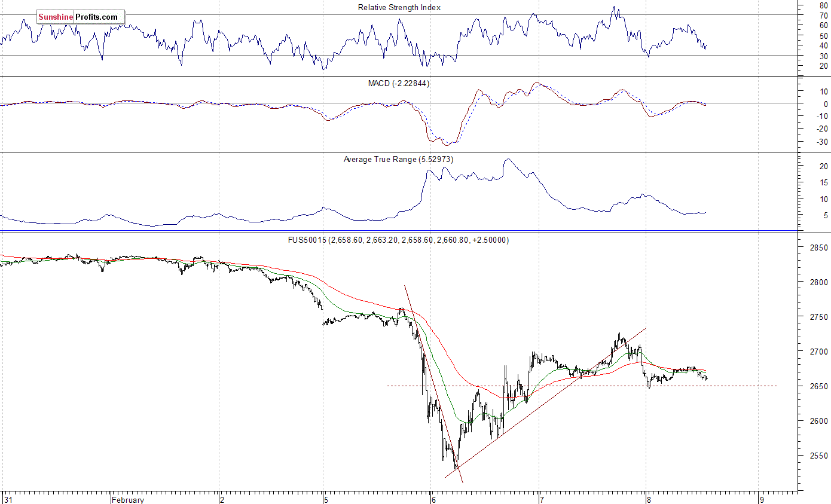
Task: Click the 2850 price axis label
Action: [x=818, y=248]
